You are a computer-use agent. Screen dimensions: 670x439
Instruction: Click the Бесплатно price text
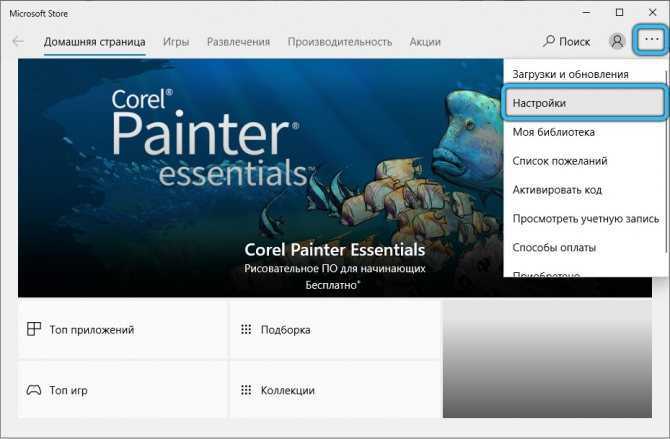[x=332, y=285]
